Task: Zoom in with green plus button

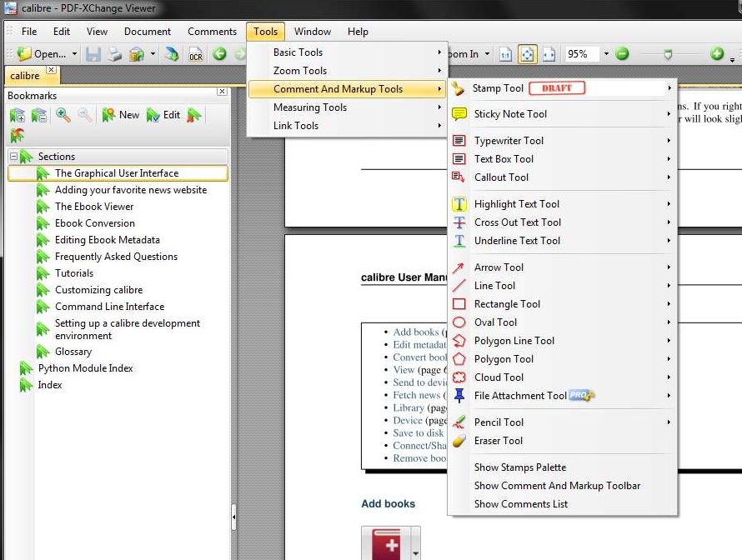Action: [x=716, y=54]
